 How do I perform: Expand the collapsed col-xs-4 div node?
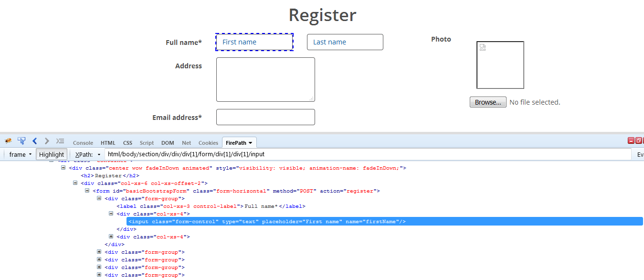(x=111, y=237)
